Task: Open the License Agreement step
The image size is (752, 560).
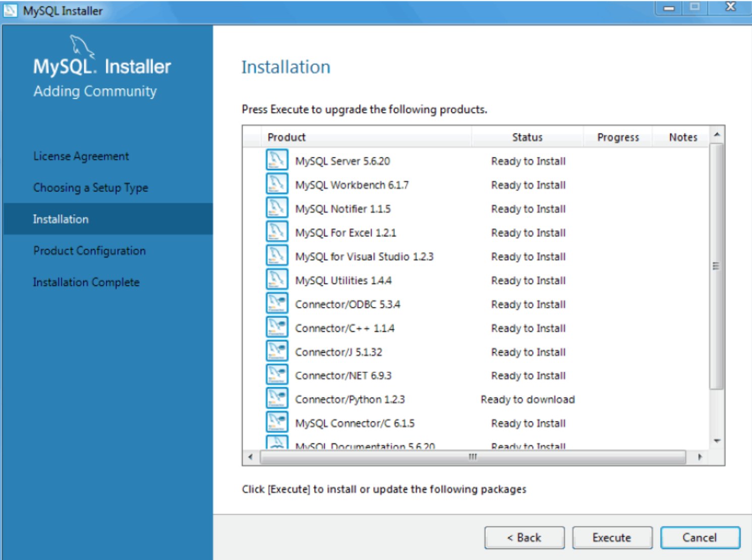Action: 81,156
